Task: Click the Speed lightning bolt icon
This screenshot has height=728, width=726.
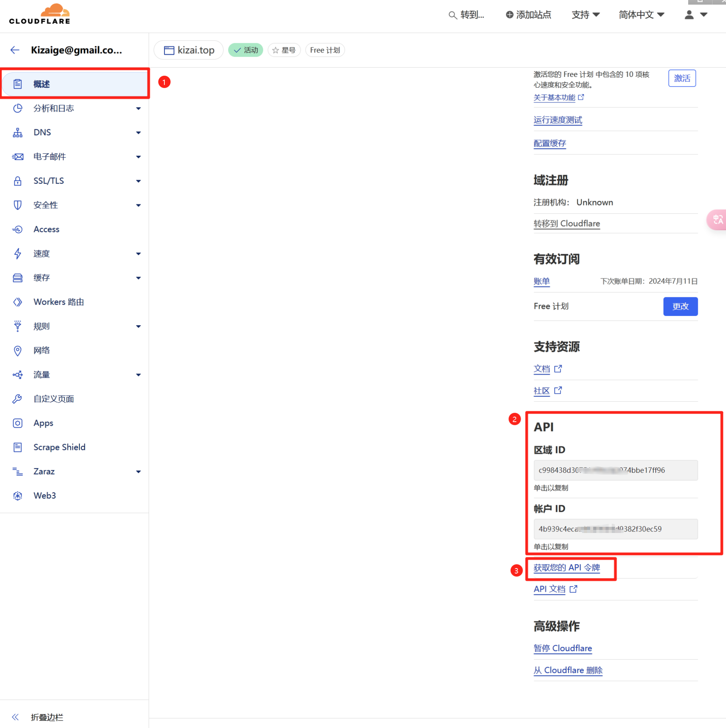Action: 17,253
